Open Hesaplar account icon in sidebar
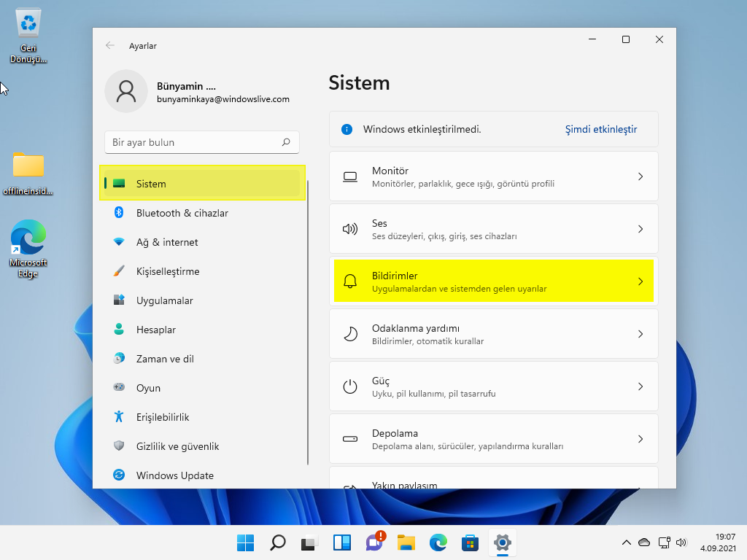This screenshot has height=560, width=747. point(118,330)
